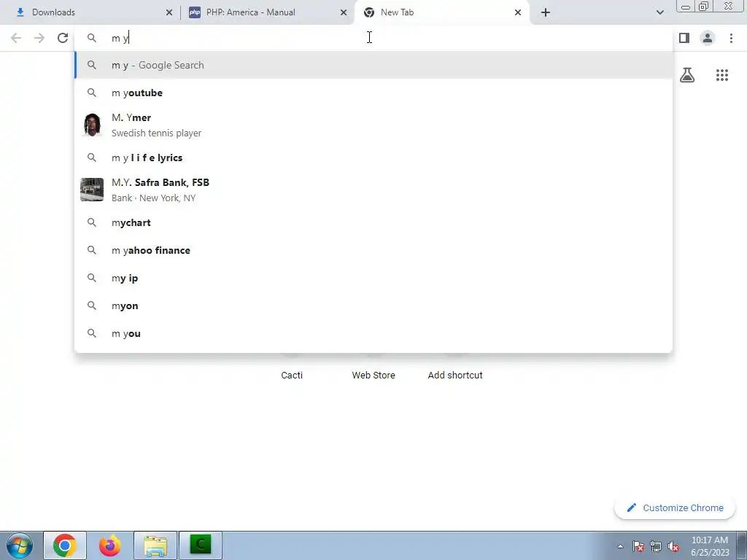Click the Chrome taskbar icon
Screen dimensions: 747x560
coord(65,545)
